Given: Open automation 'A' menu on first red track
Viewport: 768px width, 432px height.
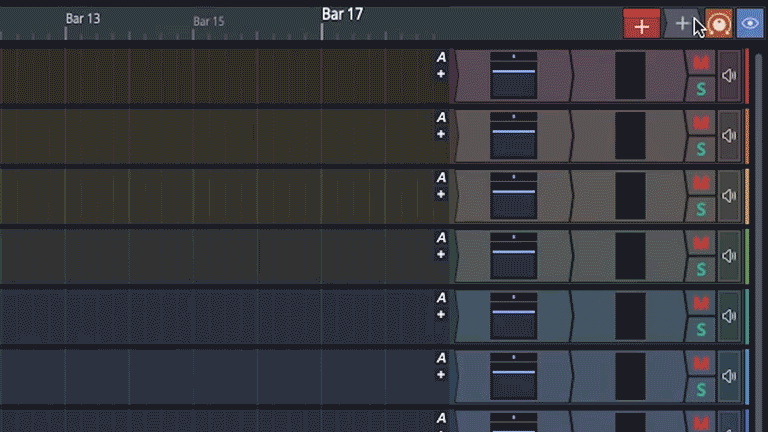Looking at the screenshot, I should 441,58.
